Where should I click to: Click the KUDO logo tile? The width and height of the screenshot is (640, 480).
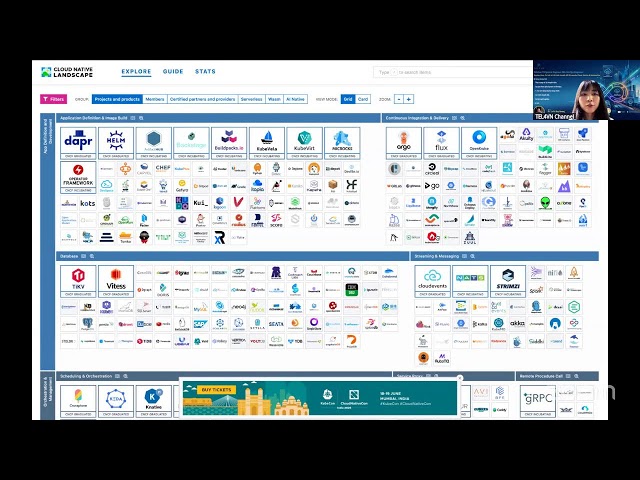(x=182, y=203)
